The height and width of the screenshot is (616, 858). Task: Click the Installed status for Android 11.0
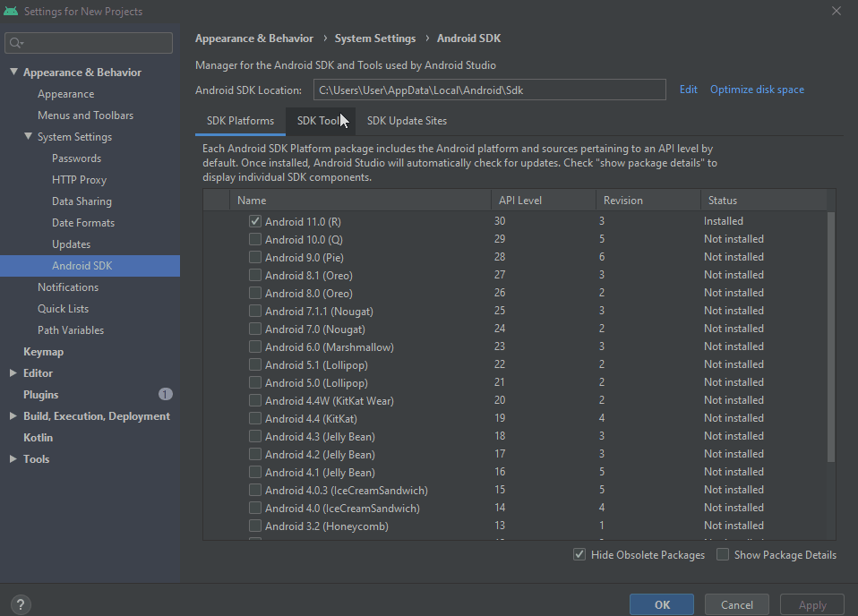tap(724, 221)
